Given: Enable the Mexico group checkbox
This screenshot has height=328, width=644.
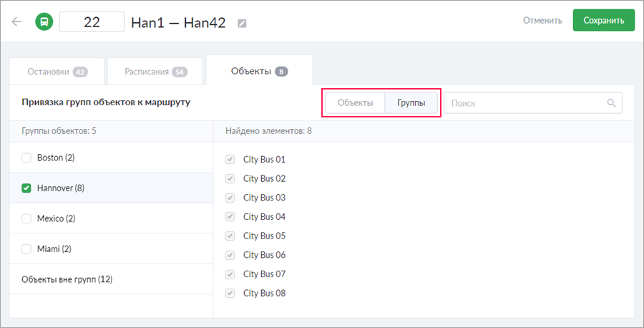Looking at the screenshot, I should pos(26,218).
